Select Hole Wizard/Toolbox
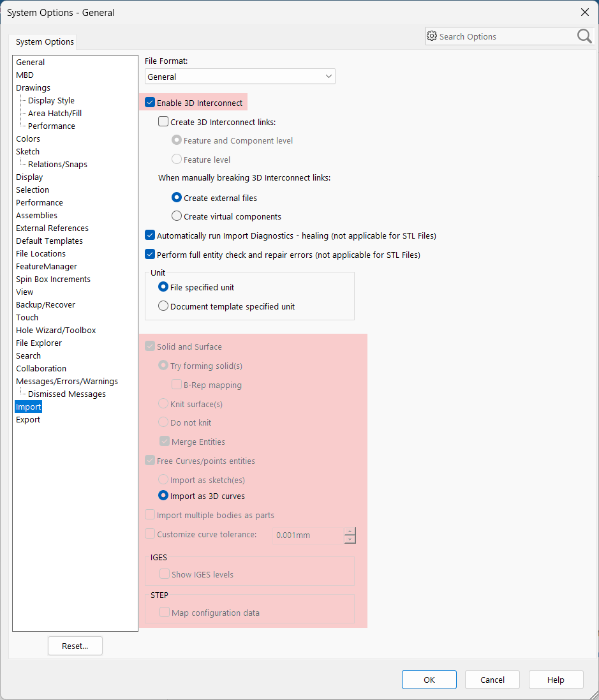 [x=55, y=331]
